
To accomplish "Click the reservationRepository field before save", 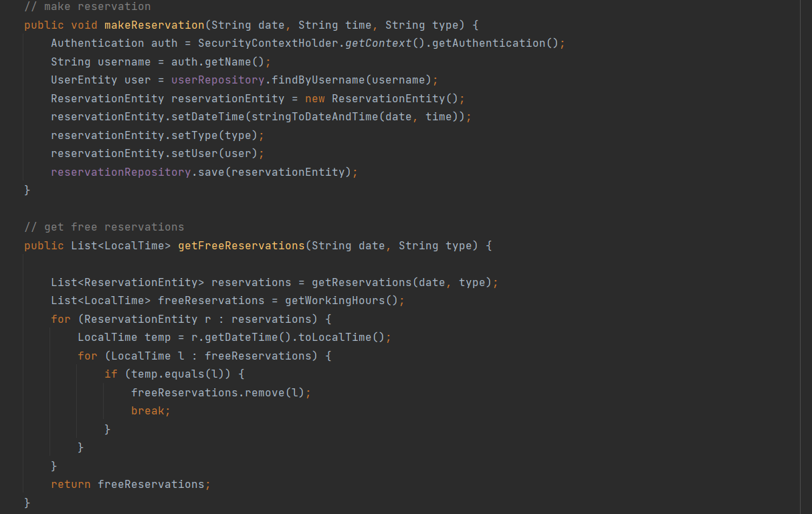I will pos(120,172).
